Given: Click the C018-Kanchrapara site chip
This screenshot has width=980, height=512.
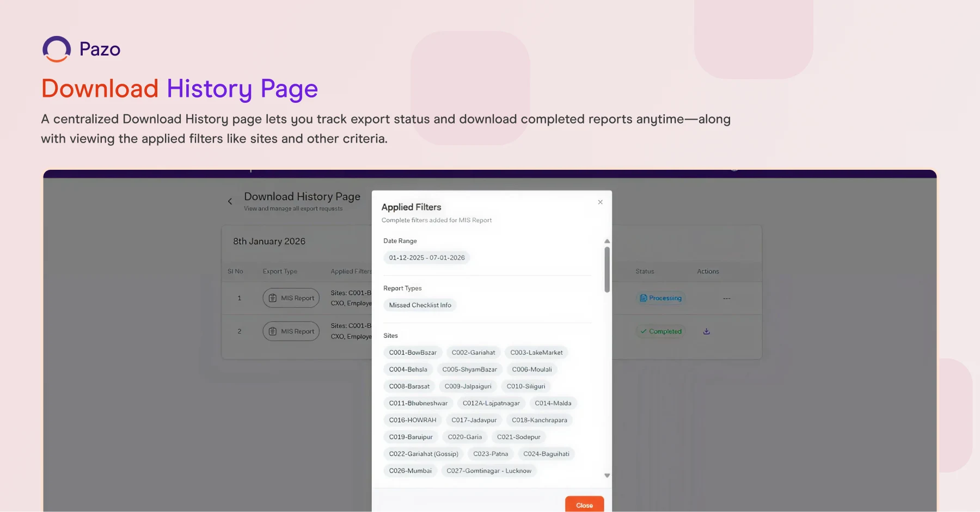Looking at the screenshot, I should click(x=539, y=420).
